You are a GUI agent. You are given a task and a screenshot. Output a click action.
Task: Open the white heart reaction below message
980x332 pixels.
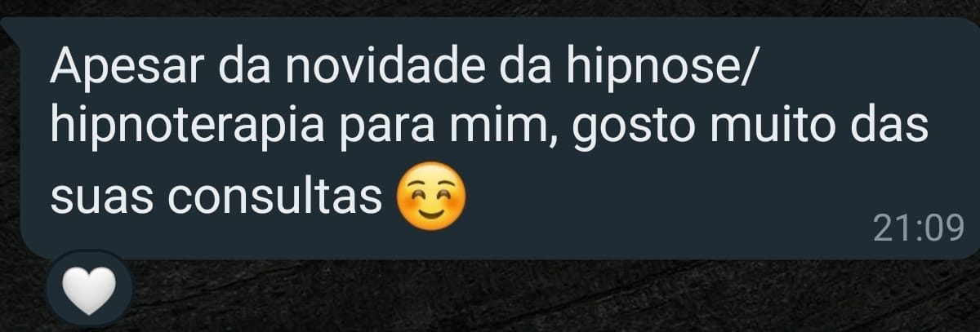(x=87, y=290)
